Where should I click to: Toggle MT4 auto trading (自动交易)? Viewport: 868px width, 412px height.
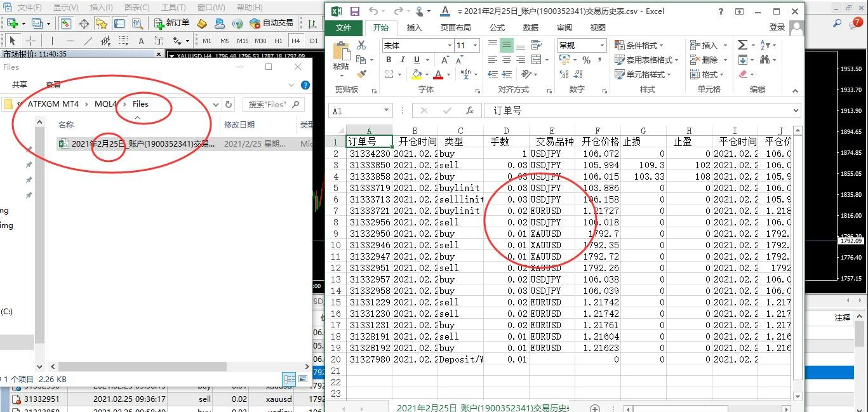tap(271, 23)
